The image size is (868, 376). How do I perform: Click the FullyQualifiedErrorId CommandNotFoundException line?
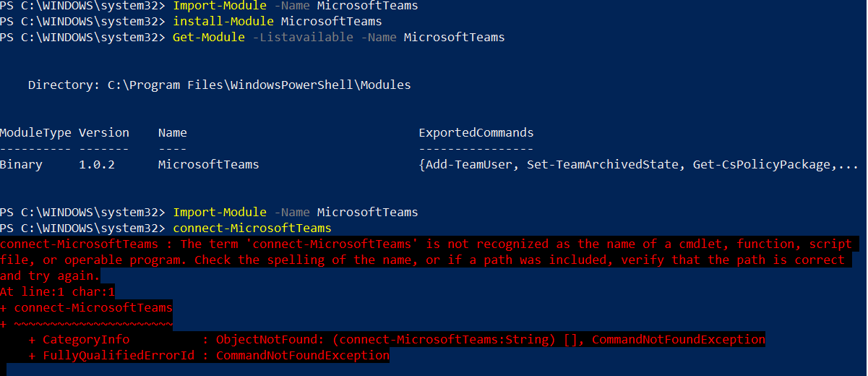(209, 356)
